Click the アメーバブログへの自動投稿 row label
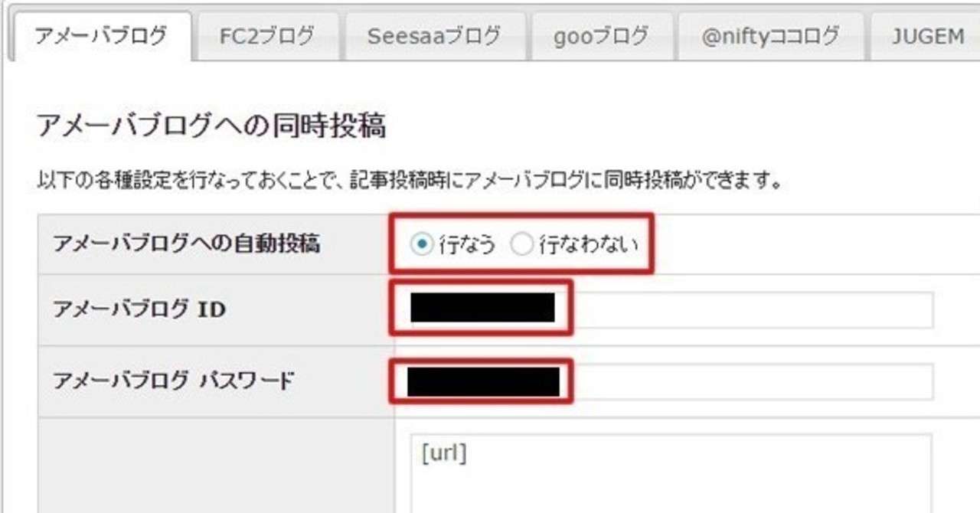The height and width of the screenshot is (513, 980). click(x=186, y=244)
